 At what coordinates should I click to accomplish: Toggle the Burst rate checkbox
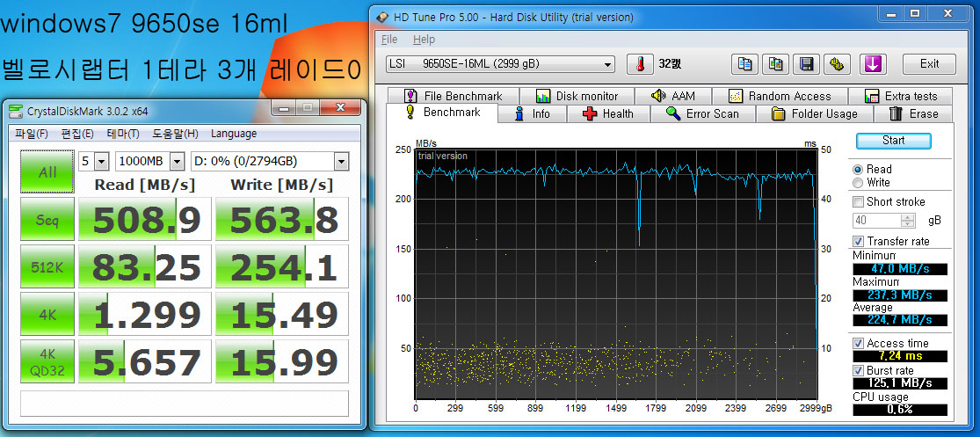coord(859,371)
